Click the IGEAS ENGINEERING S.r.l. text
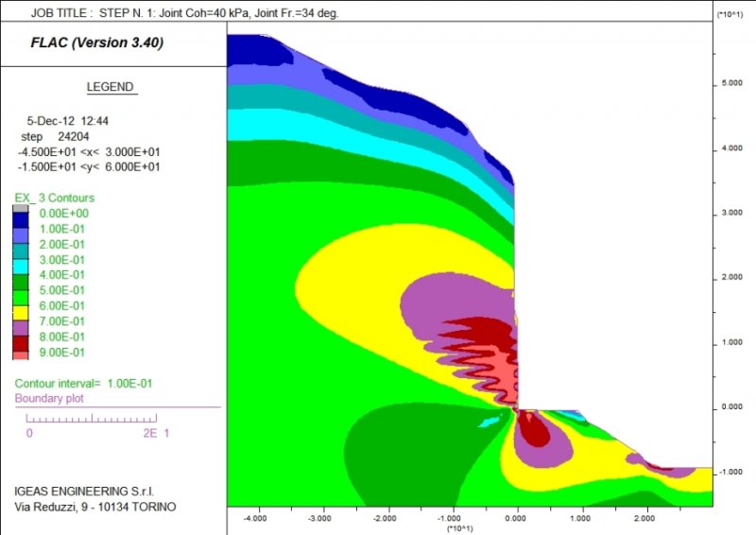Viewport: 756px width, 535px height. [x=80, y=492]
